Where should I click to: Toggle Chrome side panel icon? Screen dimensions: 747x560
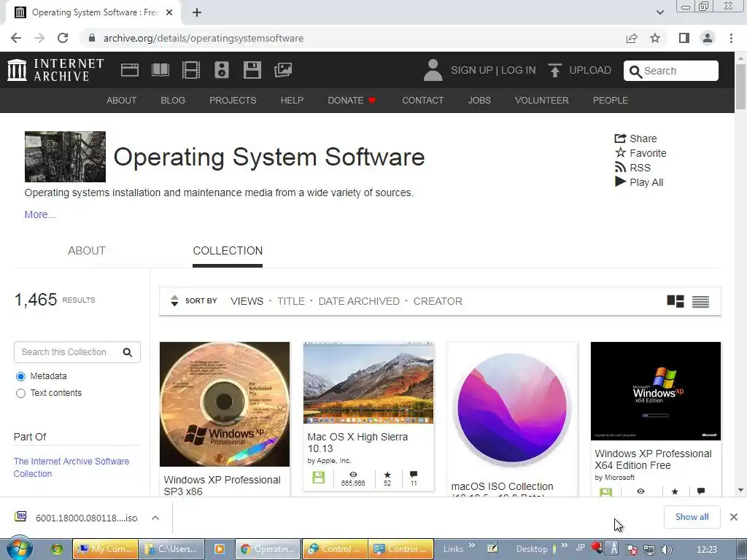pos(684,38)
